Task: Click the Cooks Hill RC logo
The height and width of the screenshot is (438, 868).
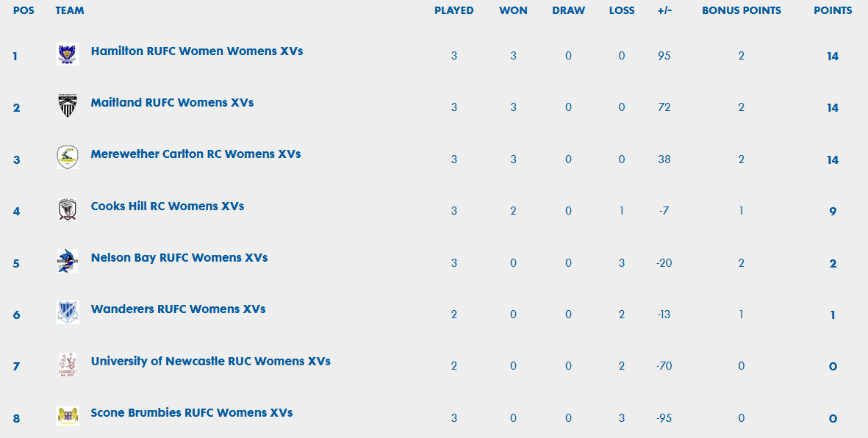Action: click(x=67, y=209)
